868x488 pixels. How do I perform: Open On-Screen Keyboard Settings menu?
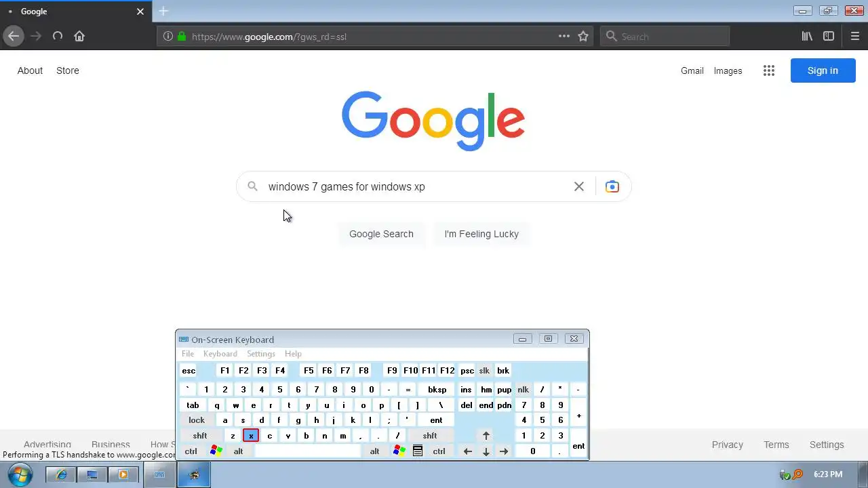261,354
